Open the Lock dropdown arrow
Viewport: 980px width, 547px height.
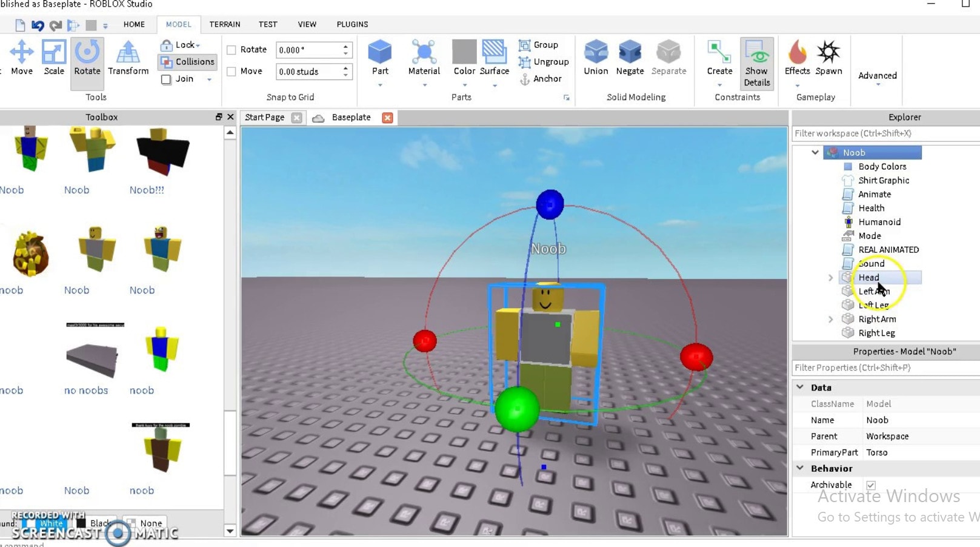pyautogui.click(x=198, y=45)
